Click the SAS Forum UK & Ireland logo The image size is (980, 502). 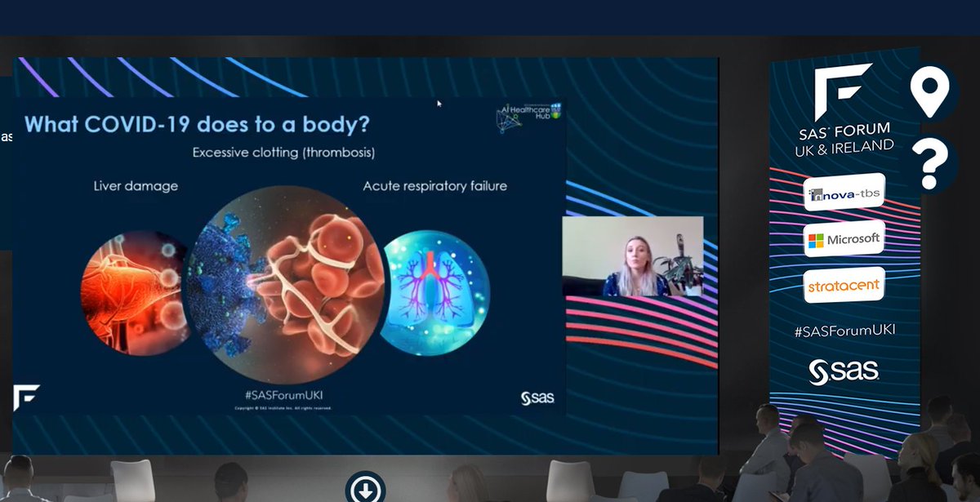pyautogui.click(x=844, y=111)
